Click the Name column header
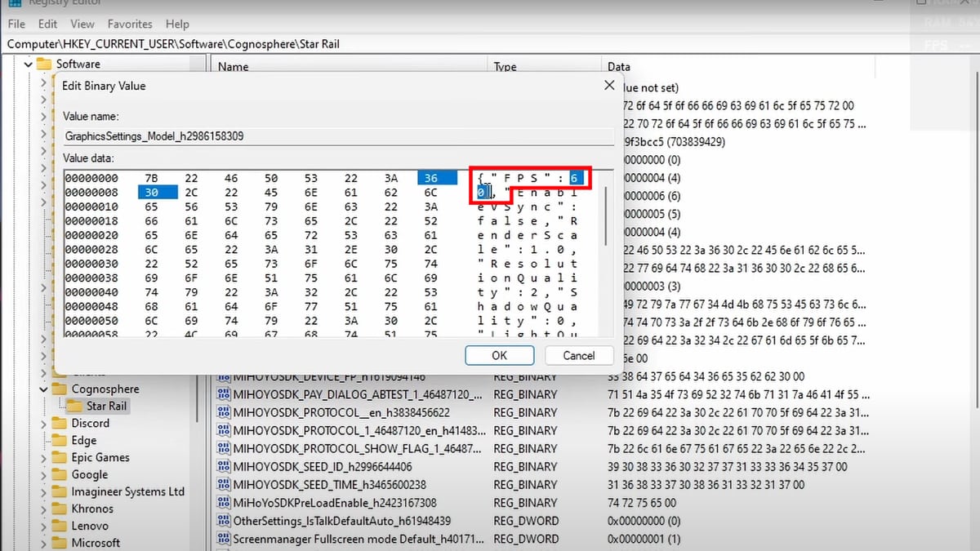980x551 pixels. tap(234, 67)
